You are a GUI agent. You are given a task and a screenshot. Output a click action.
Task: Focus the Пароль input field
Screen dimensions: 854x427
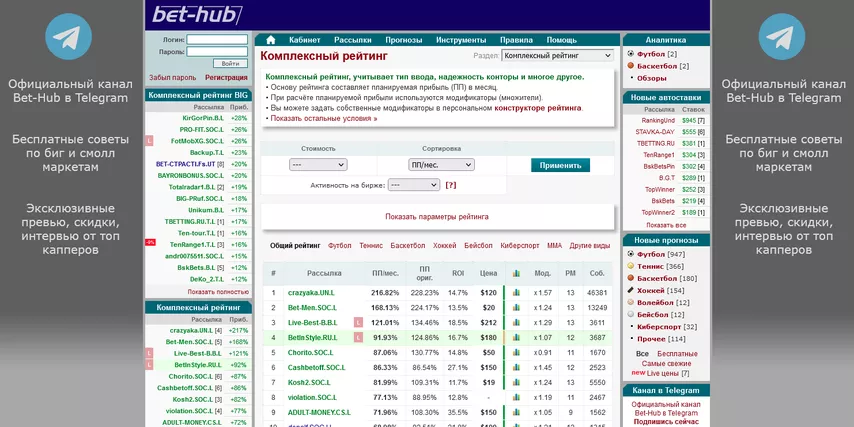pyautogui.click(x=217, y=52)
